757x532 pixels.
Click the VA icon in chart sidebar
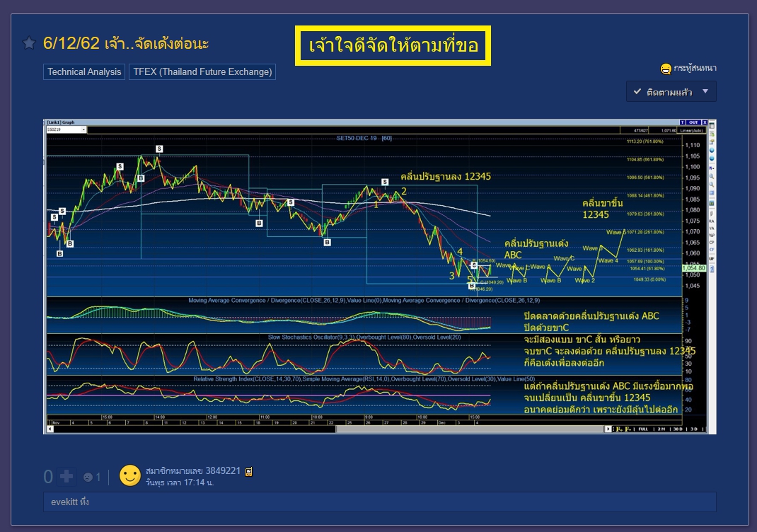(x=712, y=228)
